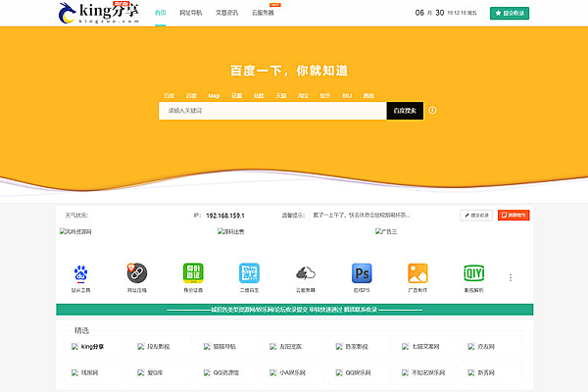This screenshot has width=588, height=392.
Task: Open the QQ娱乐网 featured site link
Action: [x=359, y=372]
